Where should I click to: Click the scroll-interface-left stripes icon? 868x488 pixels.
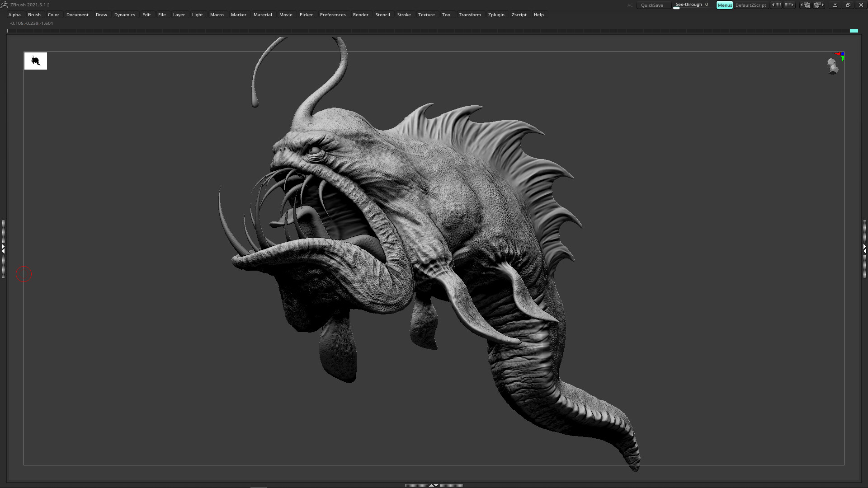[776, 5]
